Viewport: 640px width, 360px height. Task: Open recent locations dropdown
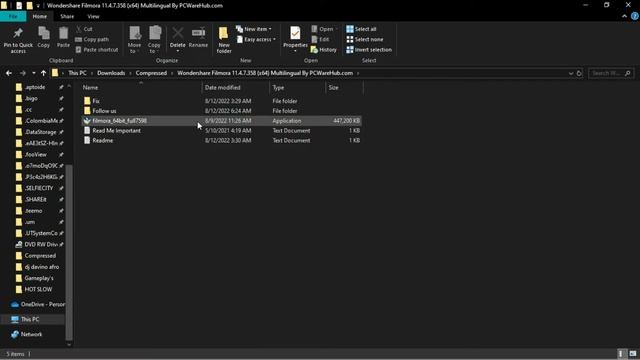tap(33, 73)
